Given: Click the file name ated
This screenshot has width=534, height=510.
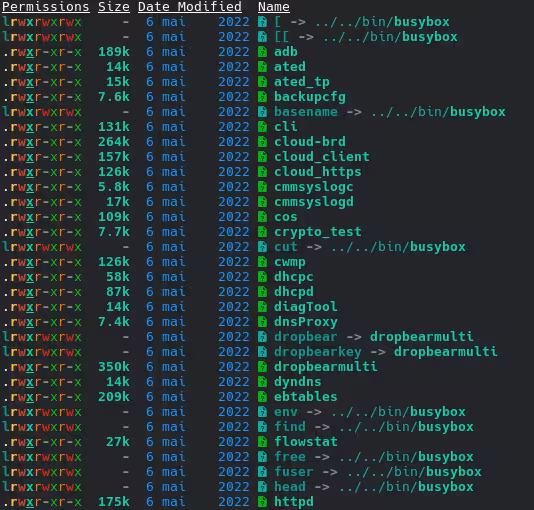Looking at the screenshot, I should [x=290, y=67].
